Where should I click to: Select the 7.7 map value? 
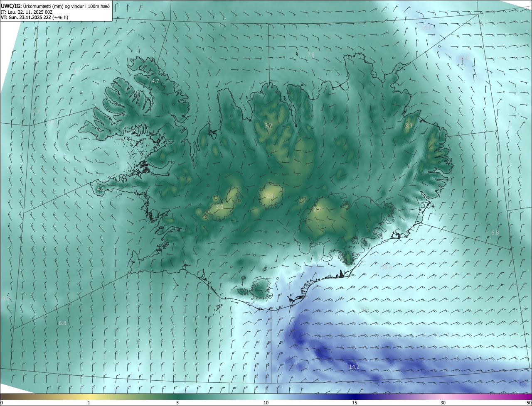coord(37,112)
